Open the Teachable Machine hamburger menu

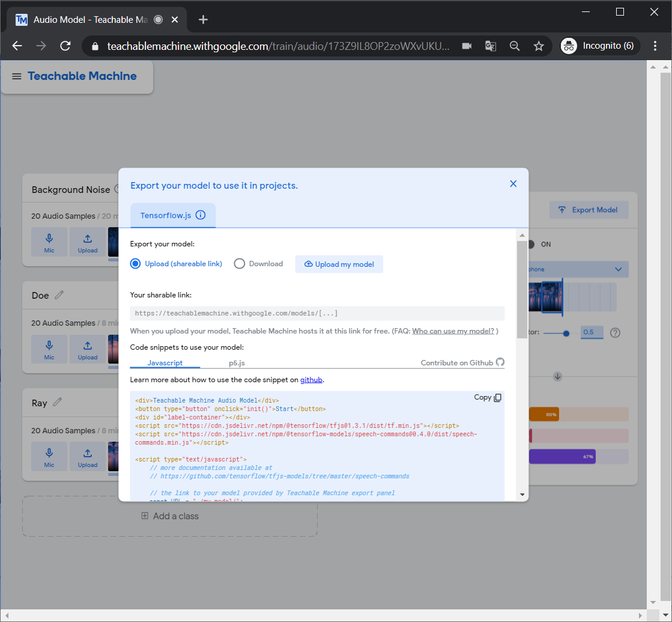pos(17,76)
